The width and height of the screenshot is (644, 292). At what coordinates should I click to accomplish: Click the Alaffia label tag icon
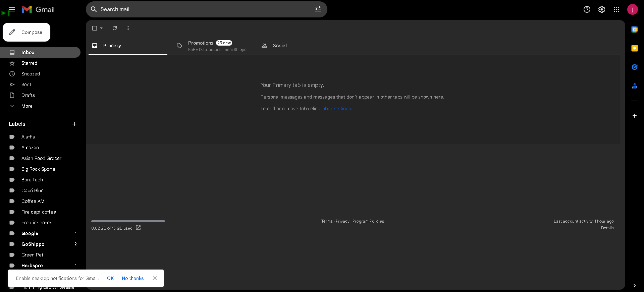point(12,137)
